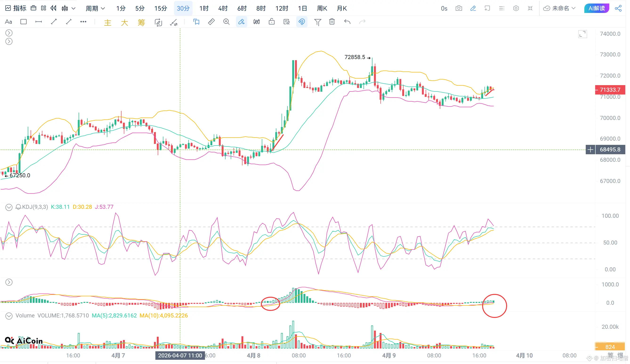This screenshot has height=364, width=630.
Task: Click the AI解读 button
Action: coord(597,8)
